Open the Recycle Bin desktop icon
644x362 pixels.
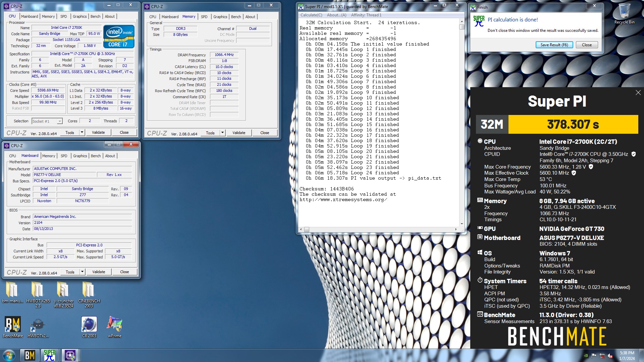click(x=624, y=14)
